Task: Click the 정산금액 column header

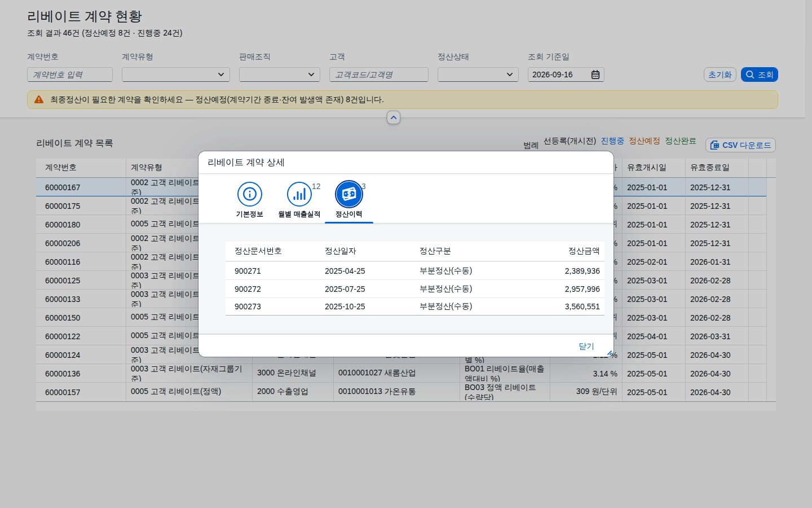Action: coord(584,251)
